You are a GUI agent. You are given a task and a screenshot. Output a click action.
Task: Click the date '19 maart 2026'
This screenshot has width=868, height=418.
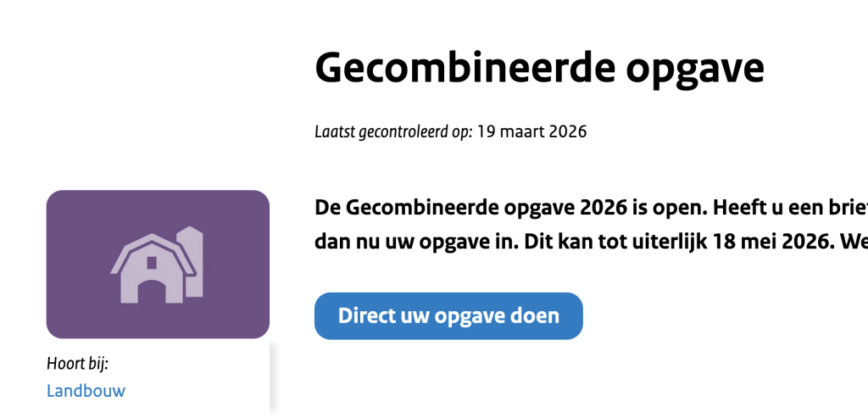pyautogui.click(x=531, y=131)
